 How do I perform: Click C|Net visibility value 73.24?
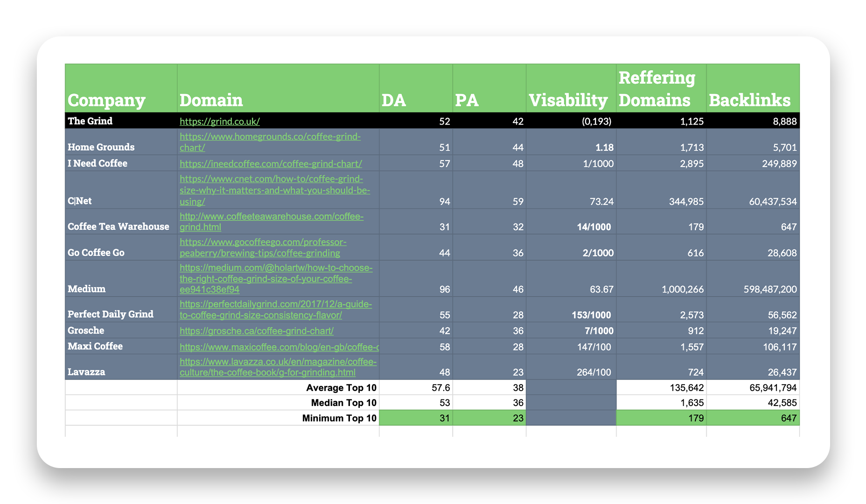click(601, 202)
